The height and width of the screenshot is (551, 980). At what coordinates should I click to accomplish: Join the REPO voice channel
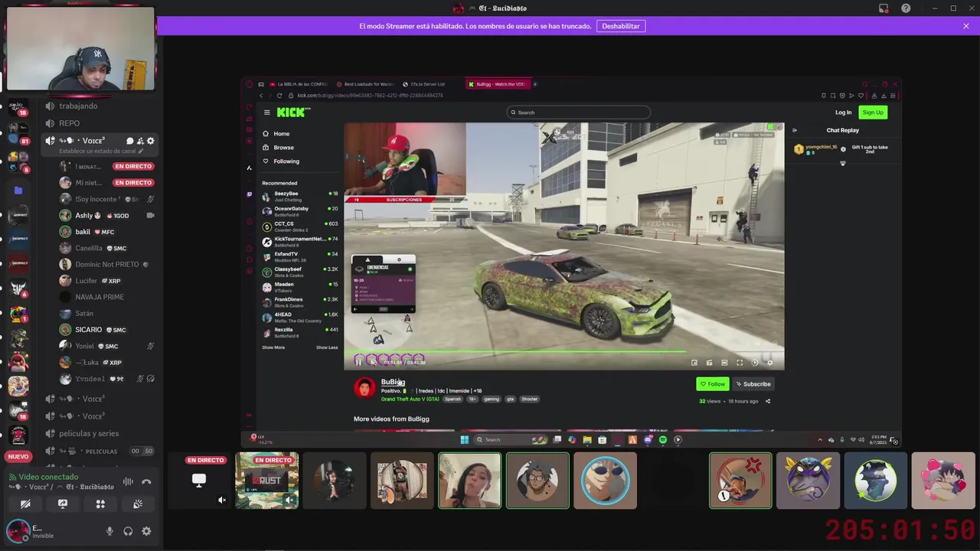[x=69, y=123]
